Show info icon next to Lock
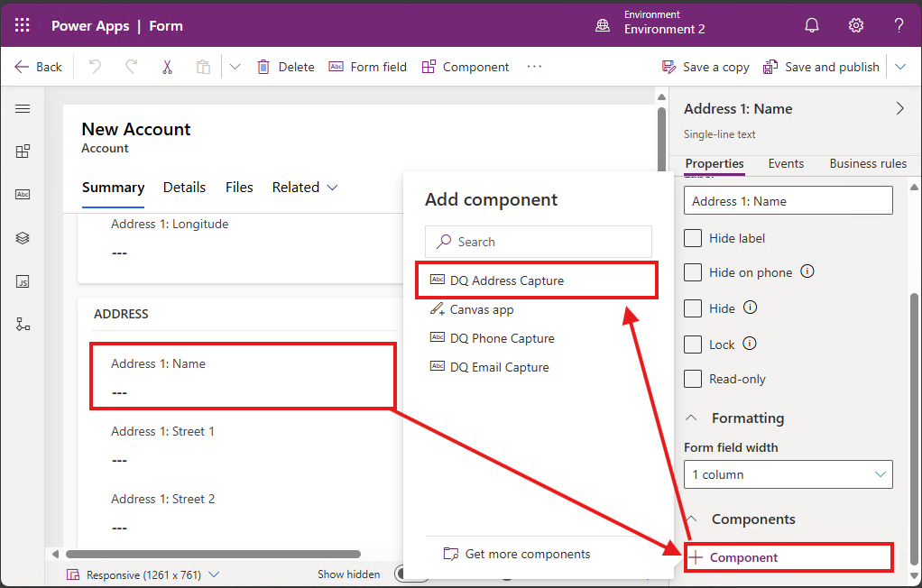 click(x=749, y=344)
